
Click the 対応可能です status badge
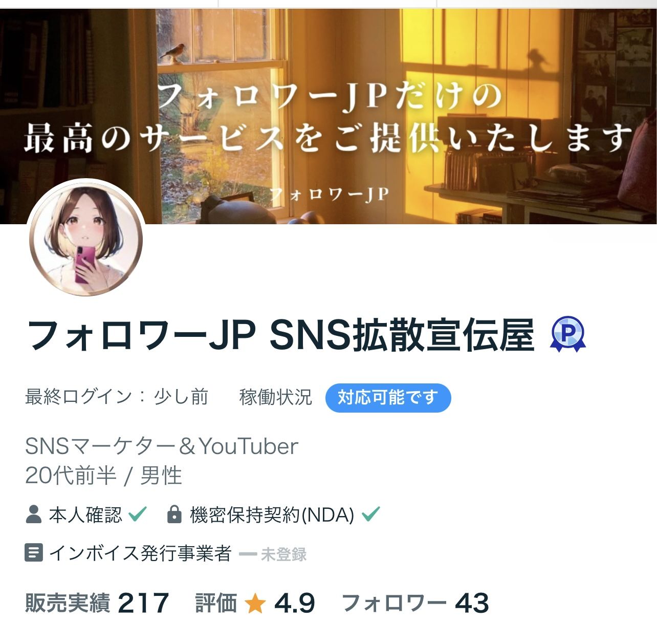coord(388,397)
